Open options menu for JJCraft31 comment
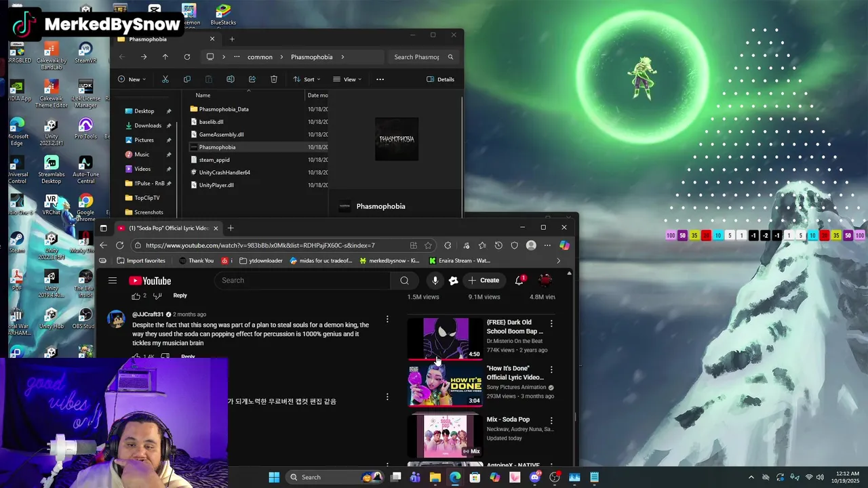This screenshot has height=488, width=868. 387,319
